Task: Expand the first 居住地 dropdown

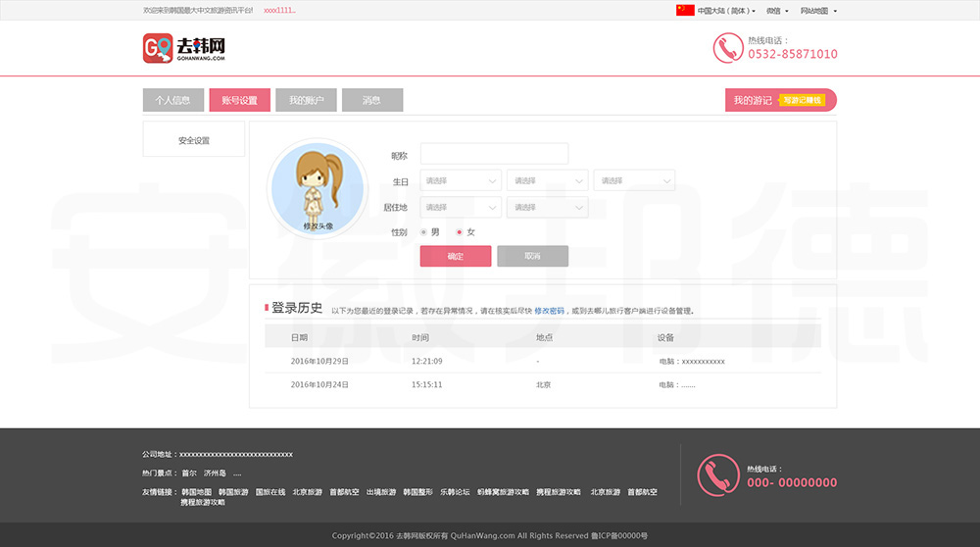Action: point(461,207)
